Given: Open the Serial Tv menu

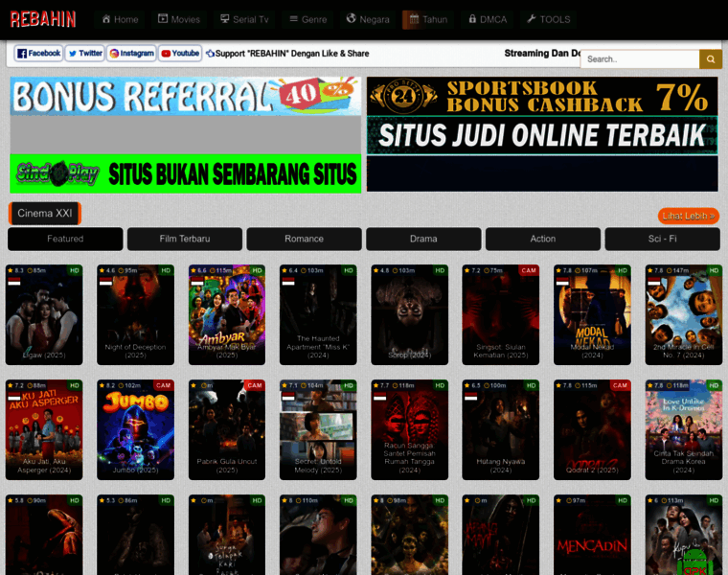Looking at the screenshot, I should pyautogui.click(x=244, y=19).
